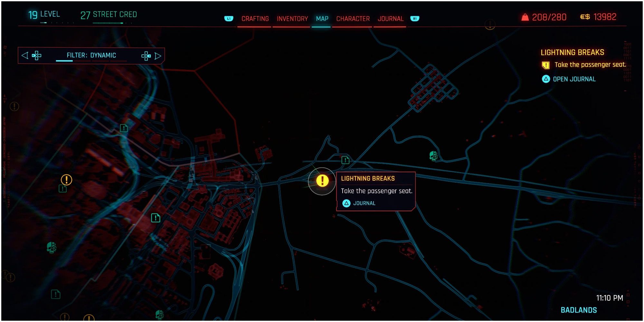Go to next map filter arrow

point(158,56)
